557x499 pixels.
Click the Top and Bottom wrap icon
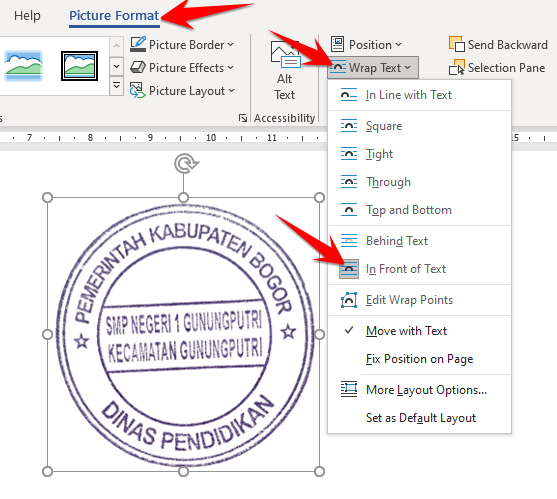coord(349,210)
